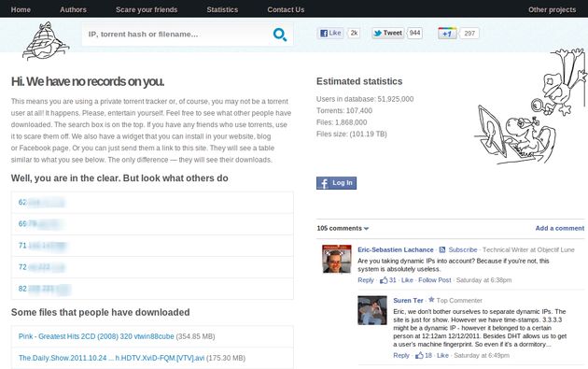
Task: Click Follow Post link
Action: click(x=435, y=280)
